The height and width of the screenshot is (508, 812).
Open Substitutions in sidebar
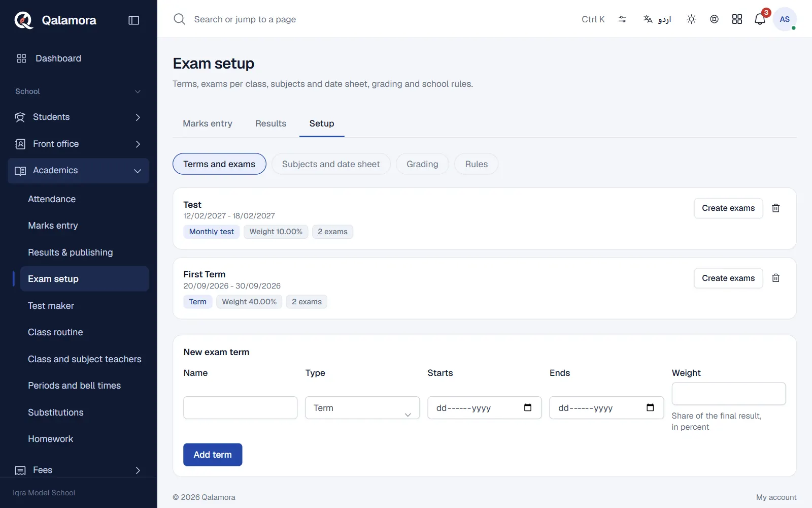[85, 412]
